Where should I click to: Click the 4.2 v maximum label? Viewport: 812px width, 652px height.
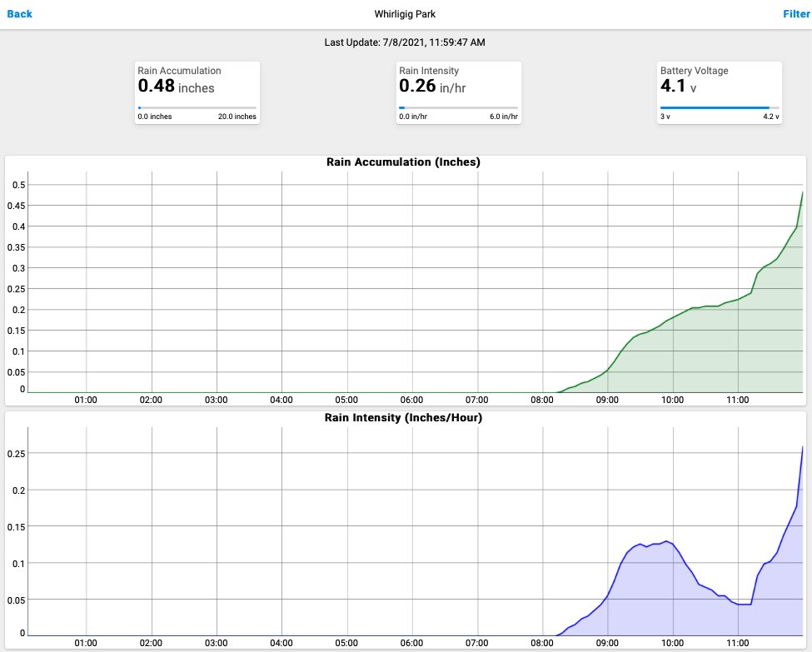pos(771,117)
